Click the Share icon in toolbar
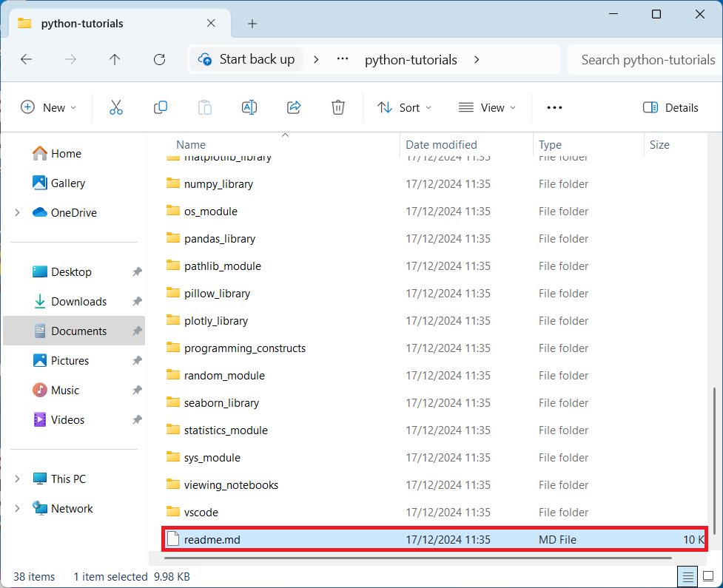This screenshot has width=723, height=588. (294, 107)
